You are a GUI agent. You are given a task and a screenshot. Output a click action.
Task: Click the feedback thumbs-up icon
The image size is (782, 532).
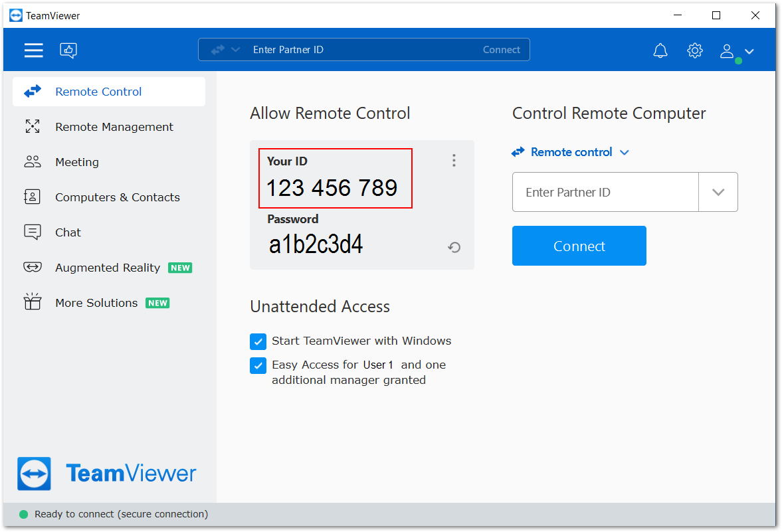click(x=68, y=50)
